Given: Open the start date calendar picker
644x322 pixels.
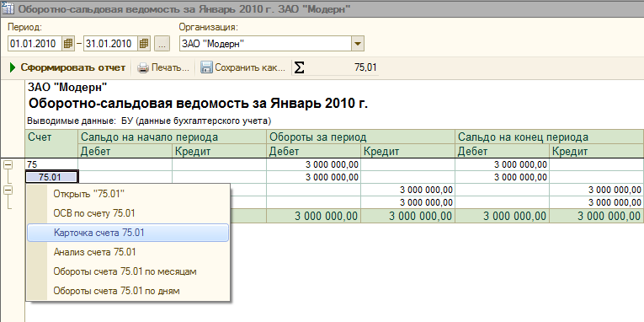Looking at the screenshot, I should 68,44.
